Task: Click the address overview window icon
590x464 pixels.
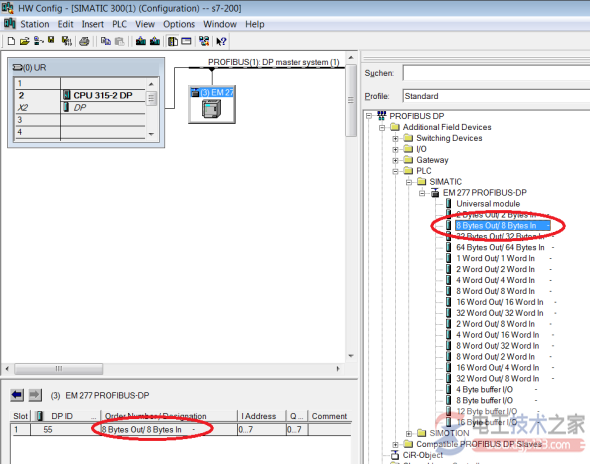Action: pyautogui.click(x=186, y=41)
